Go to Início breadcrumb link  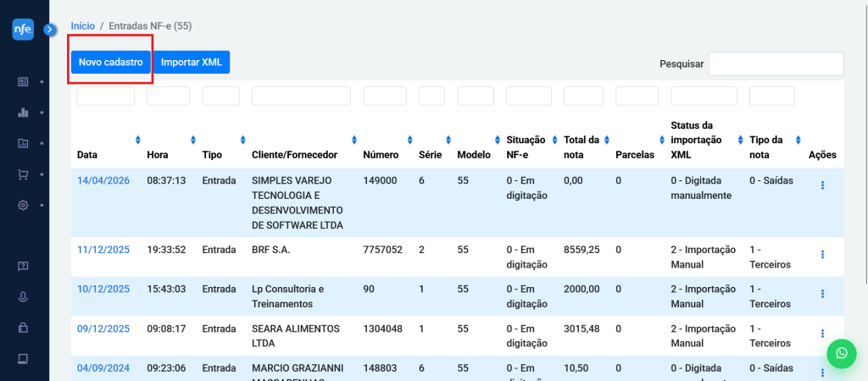tap(83, 26)
